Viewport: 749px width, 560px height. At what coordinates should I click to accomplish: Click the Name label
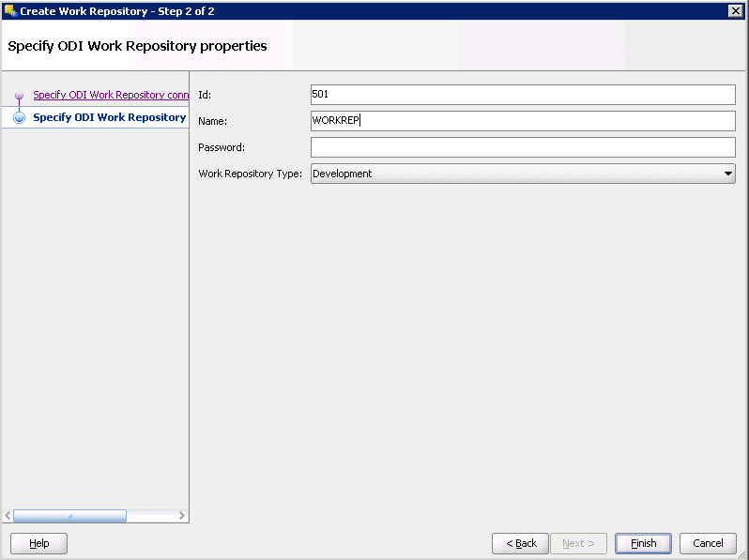pyautogui.click(x=212, y=121)
